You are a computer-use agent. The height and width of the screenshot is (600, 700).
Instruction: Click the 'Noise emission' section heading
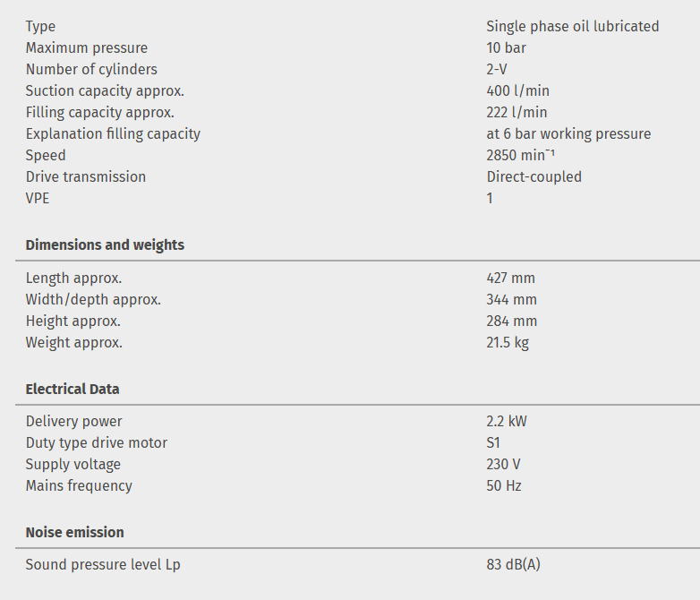pyautogui.click(x=74, y=532)
